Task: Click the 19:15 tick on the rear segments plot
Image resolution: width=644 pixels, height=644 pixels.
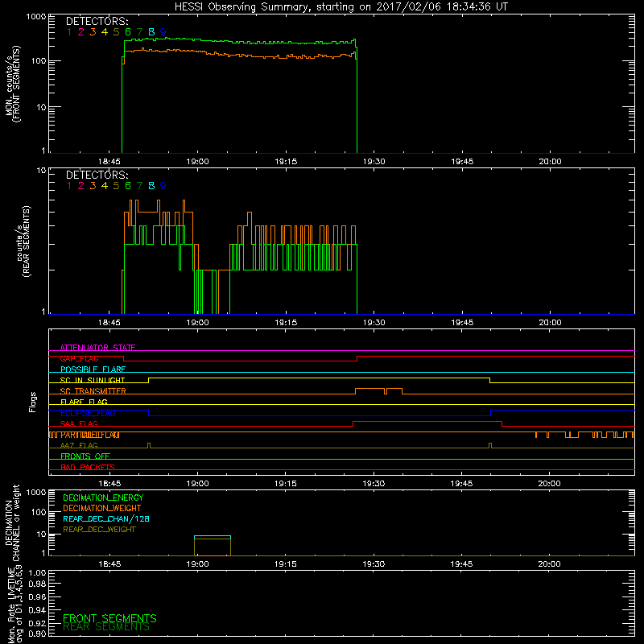Action: point(286,323)
